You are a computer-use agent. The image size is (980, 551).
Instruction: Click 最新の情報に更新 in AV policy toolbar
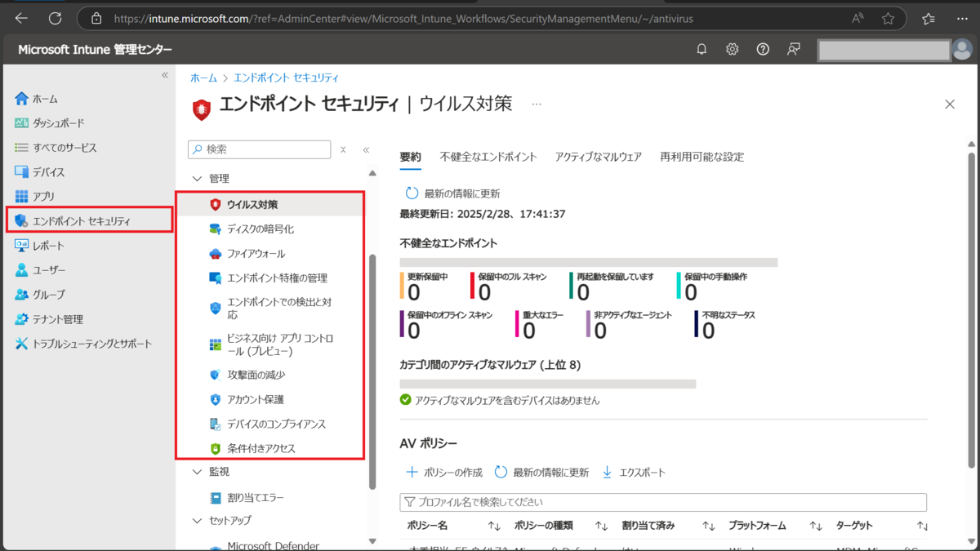click(541, 473)
